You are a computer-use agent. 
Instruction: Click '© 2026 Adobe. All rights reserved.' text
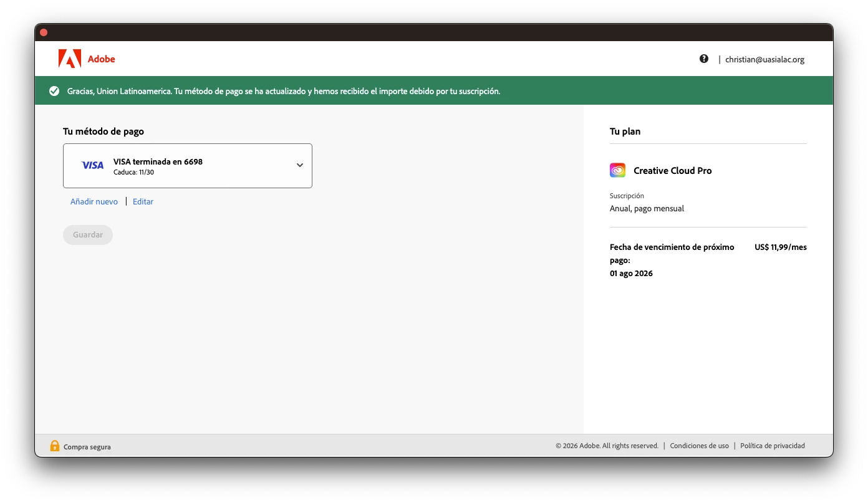click(607, 446)
